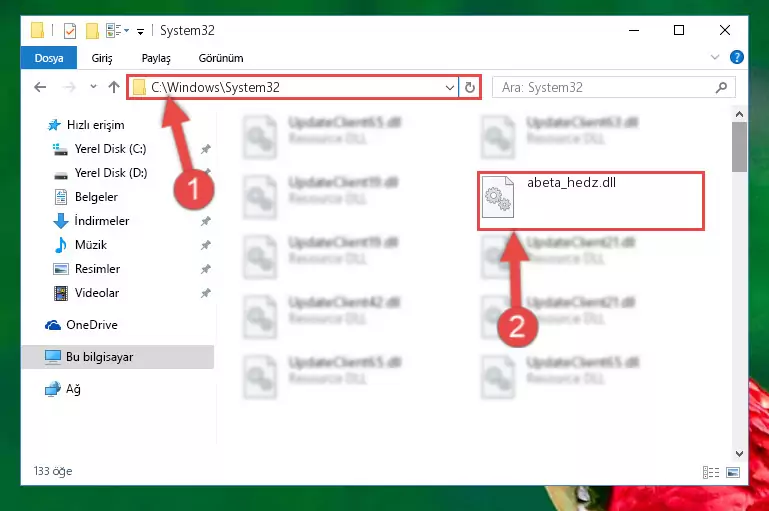769x511 pixels.
Task: Refresh the System32 folder view
Action: (x=469, y=88)
